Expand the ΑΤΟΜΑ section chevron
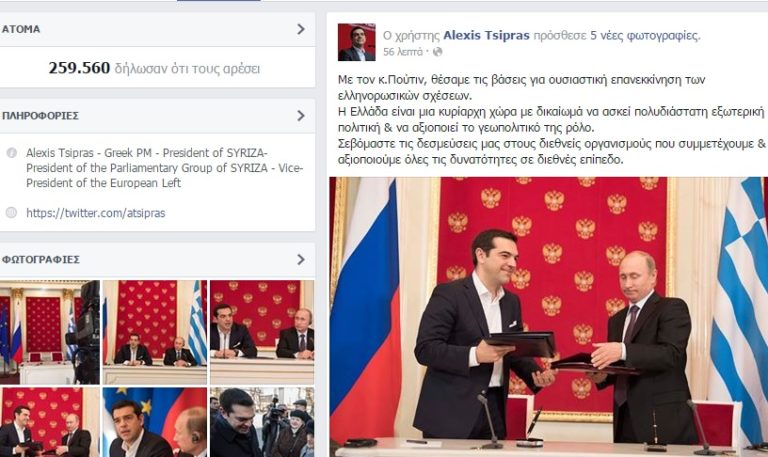Screen dimensions: 768x457 301,29
